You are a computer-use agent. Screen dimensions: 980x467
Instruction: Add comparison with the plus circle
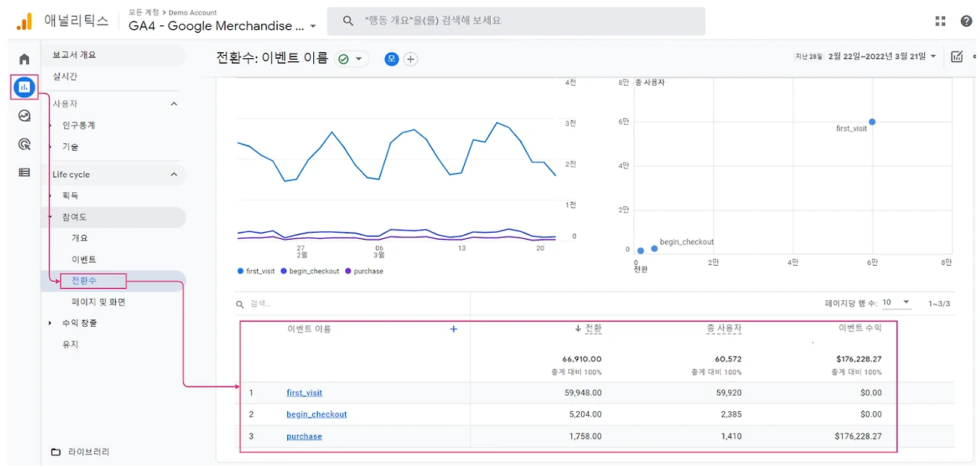tap(410, 59)
